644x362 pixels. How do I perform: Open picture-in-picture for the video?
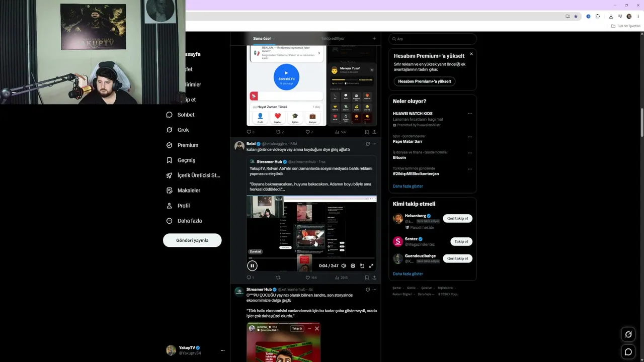coord(362,266)
